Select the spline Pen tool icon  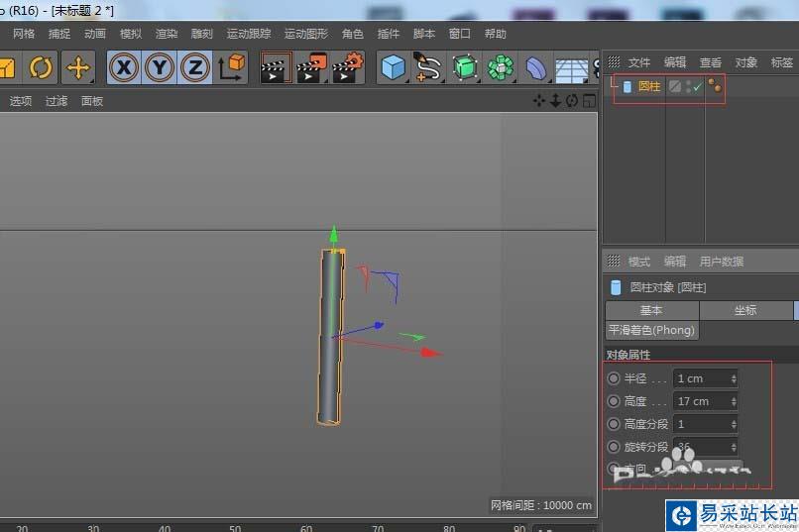pos(428,67)
